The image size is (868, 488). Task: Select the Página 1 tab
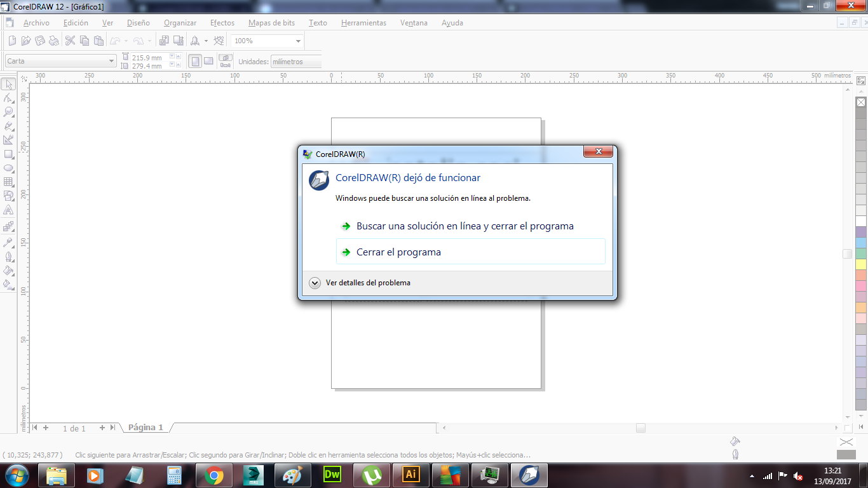point(146,428)
